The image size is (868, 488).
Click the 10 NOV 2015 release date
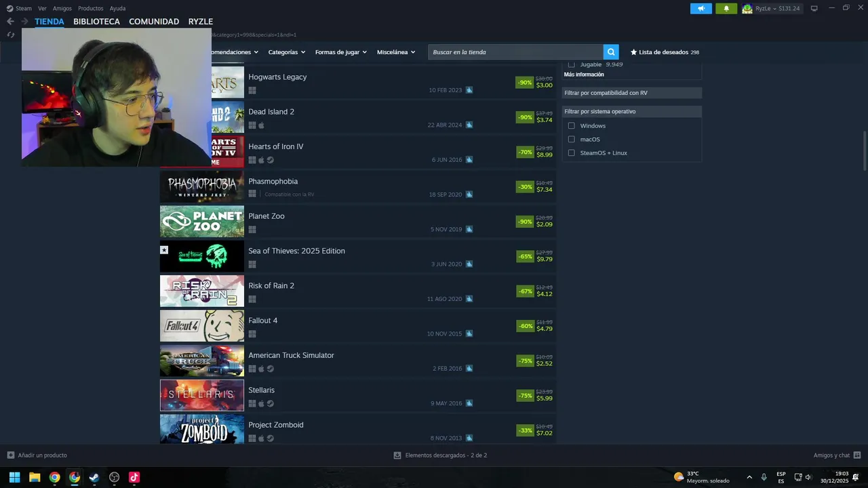[x=444, y=334]
